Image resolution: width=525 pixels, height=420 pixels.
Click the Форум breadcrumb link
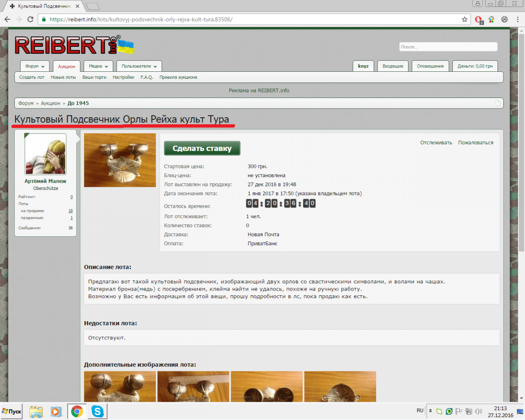26,103
